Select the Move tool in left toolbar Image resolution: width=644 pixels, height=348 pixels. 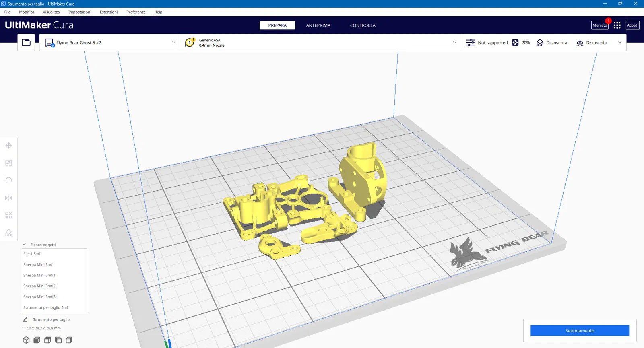tap(8, 146)
